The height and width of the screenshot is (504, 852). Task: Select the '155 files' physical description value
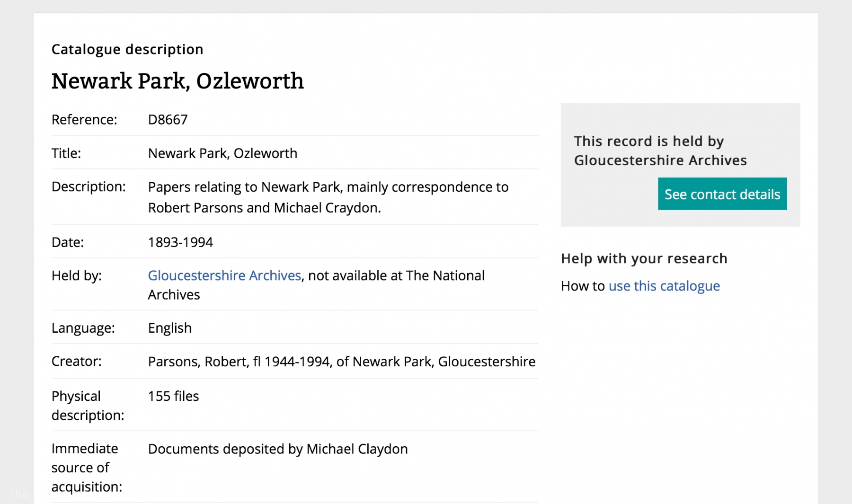(173, 396)
